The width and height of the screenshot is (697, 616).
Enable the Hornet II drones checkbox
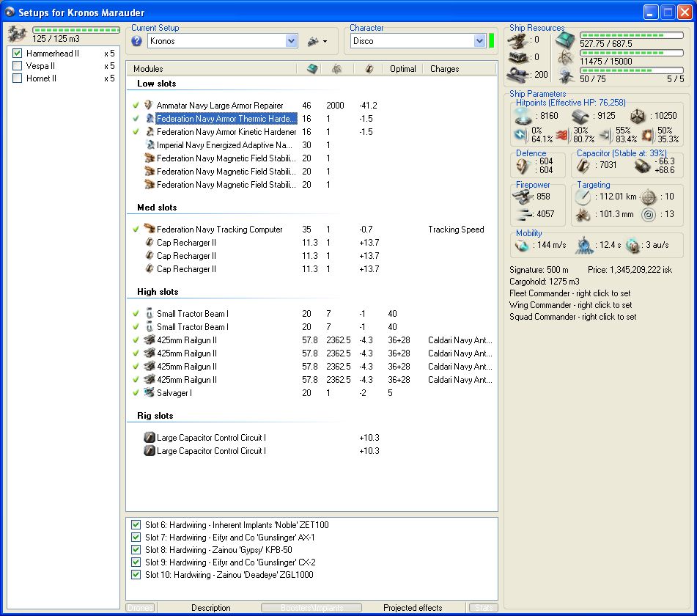tap(18, 78)
